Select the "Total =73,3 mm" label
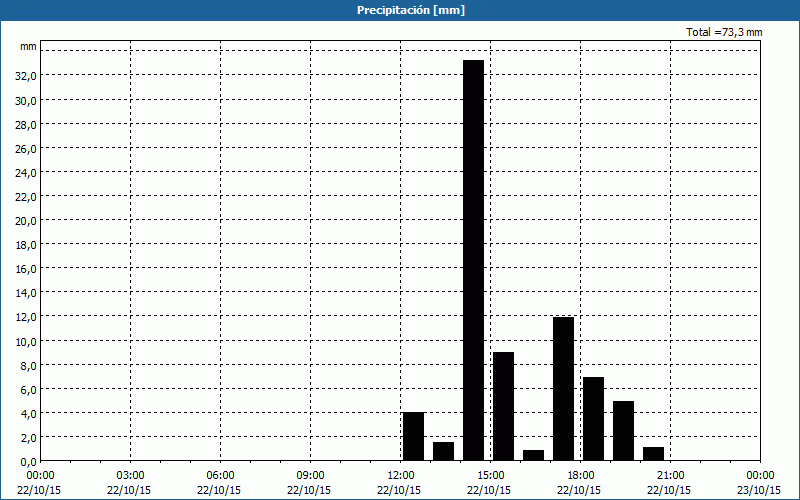Viewport: 800px width, 500px height. [x=724, y=32]
